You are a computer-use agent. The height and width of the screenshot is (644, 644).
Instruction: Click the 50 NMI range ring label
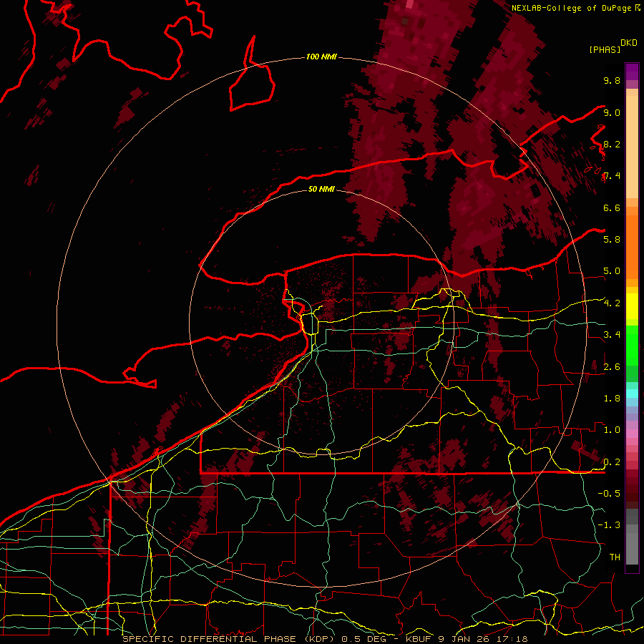click(321, 189)
